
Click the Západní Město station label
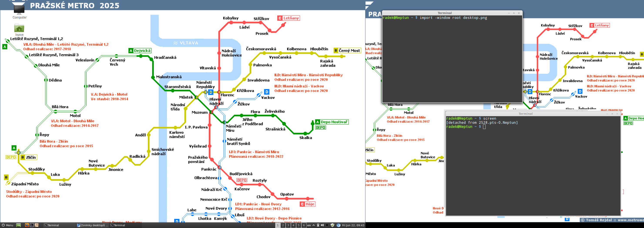(25, 184)
